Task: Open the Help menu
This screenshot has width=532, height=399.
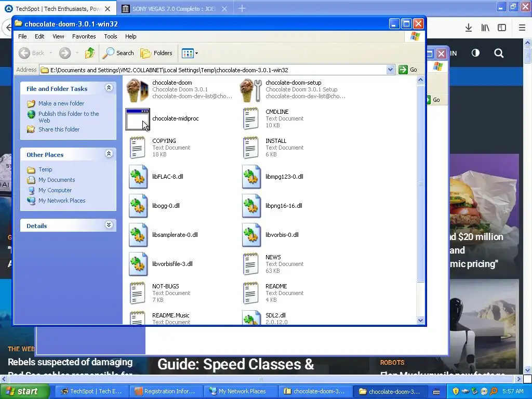Action: click(x=130, y=36)
